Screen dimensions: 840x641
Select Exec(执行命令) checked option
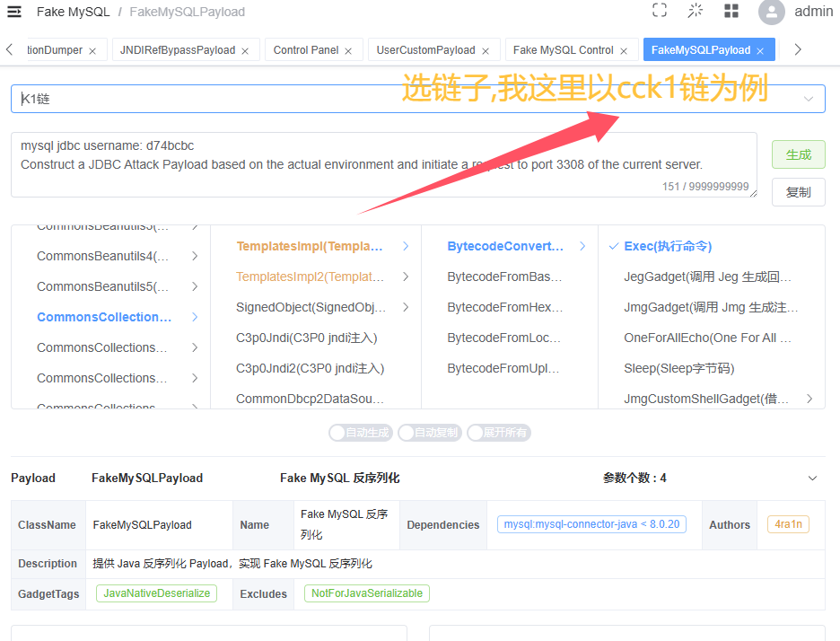pos(668,246)
